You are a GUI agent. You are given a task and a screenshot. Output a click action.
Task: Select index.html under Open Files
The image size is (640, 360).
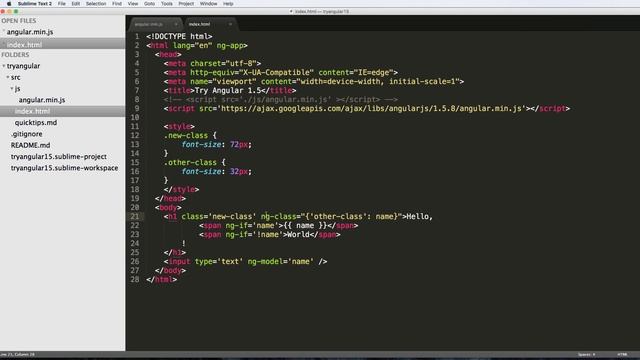point(24,44)
